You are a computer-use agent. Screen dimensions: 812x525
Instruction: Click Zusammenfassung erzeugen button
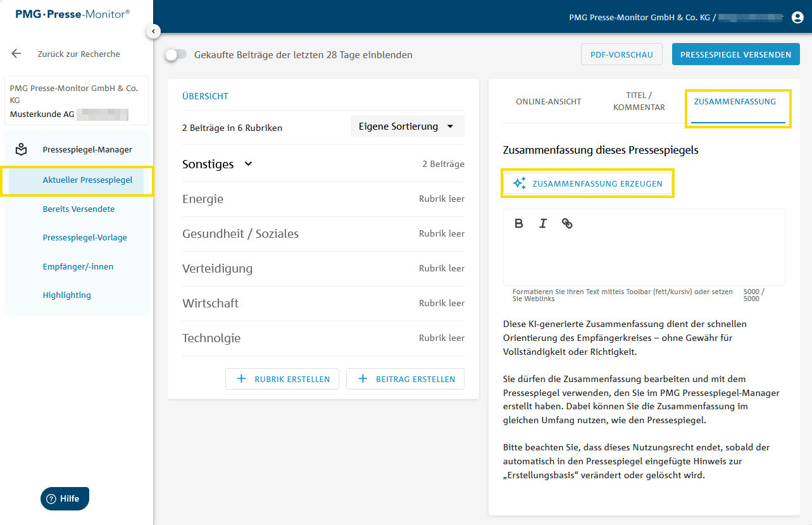(x=588, y=183)
